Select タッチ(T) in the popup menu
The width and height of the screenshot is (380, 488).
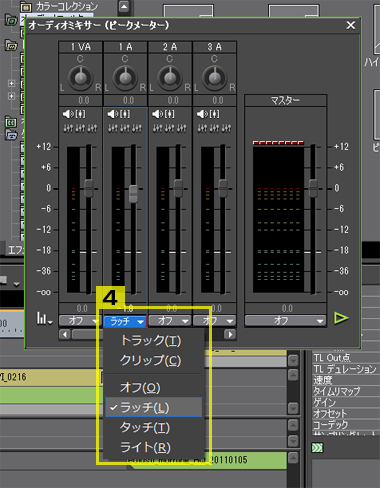click(154, 427)
